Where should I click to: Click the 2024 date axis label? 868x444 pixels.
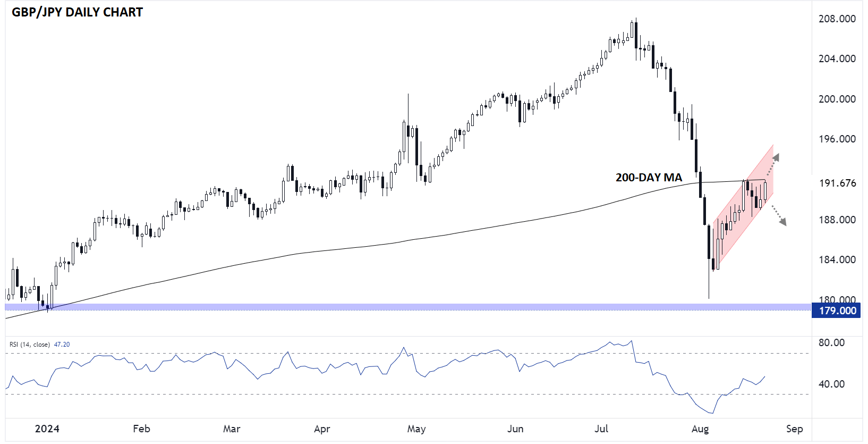coord(47,429)
